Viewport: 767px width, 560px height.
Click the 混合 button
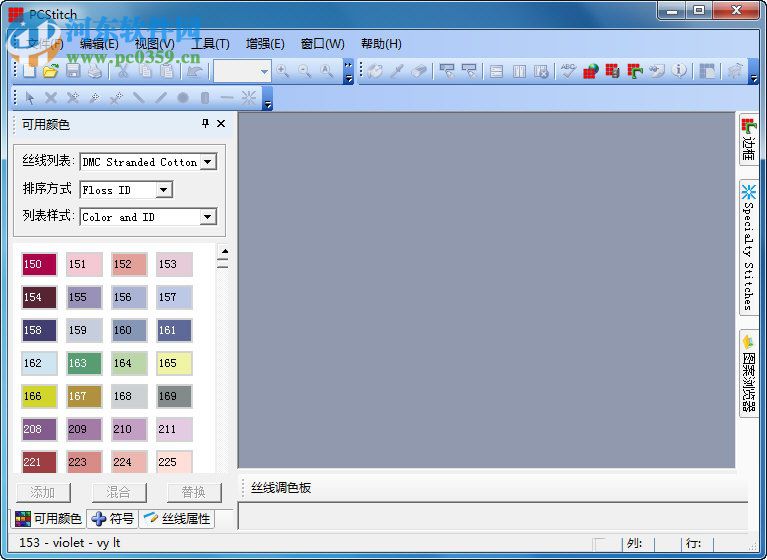point(118,492)
